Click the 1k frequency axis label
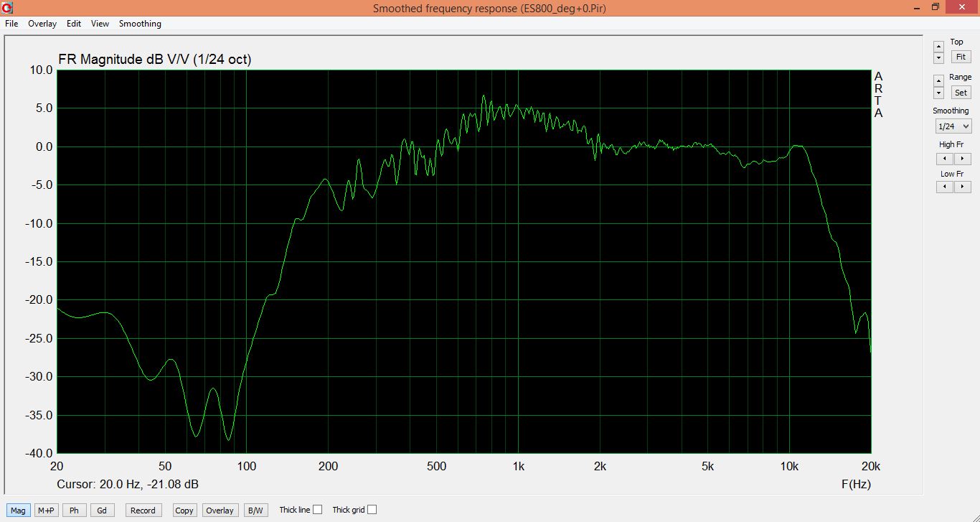This screenshot has height=522, width=980. 518,466
